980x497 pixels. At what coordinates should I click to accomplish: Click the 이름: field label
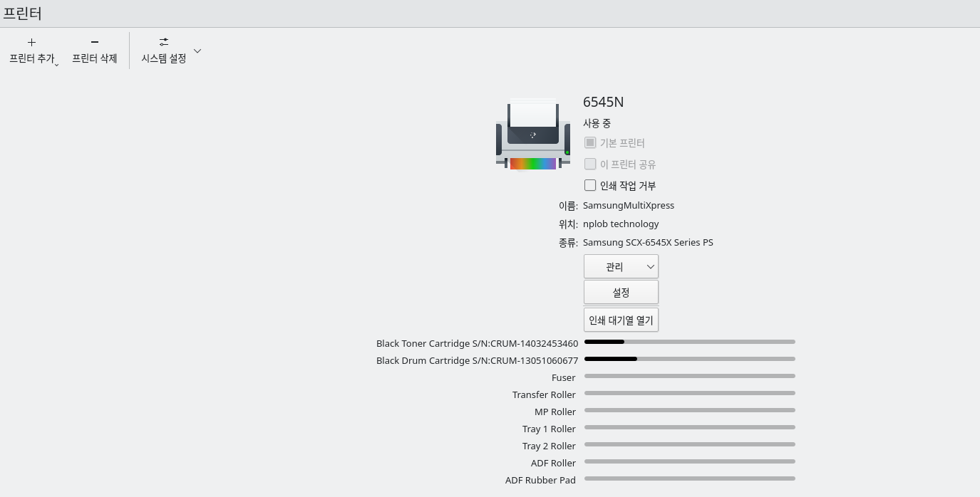pyautogui.click(x=568, y=205)
